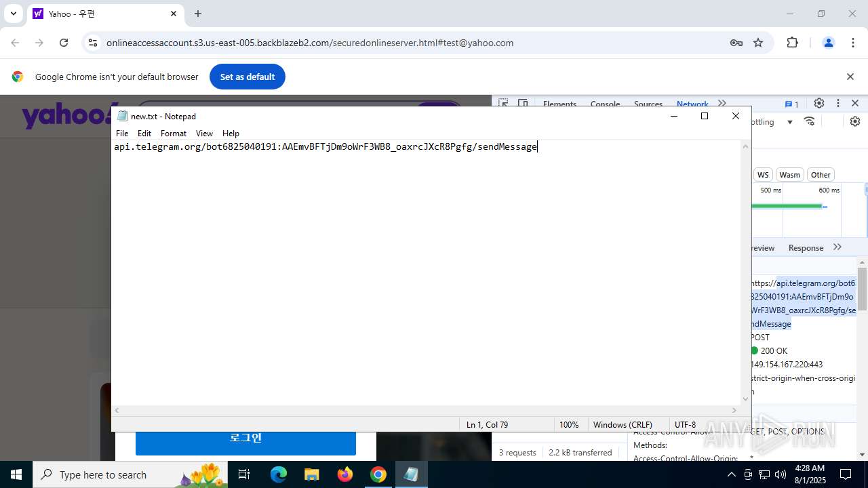Open the Notepad Edit menu
The height and width of the screenshot is (488, 868).
click(x=144, y=134)
